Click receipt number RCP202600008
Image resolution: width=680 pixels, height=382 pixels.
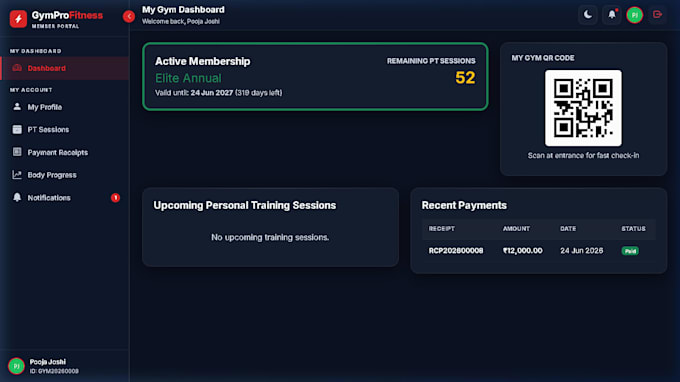click(456, 251)
